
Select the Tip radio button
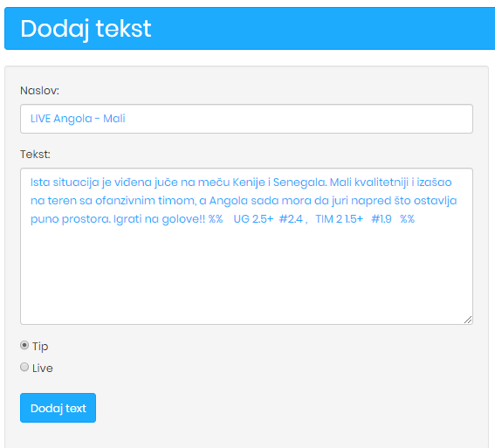[x=24, y=345]
